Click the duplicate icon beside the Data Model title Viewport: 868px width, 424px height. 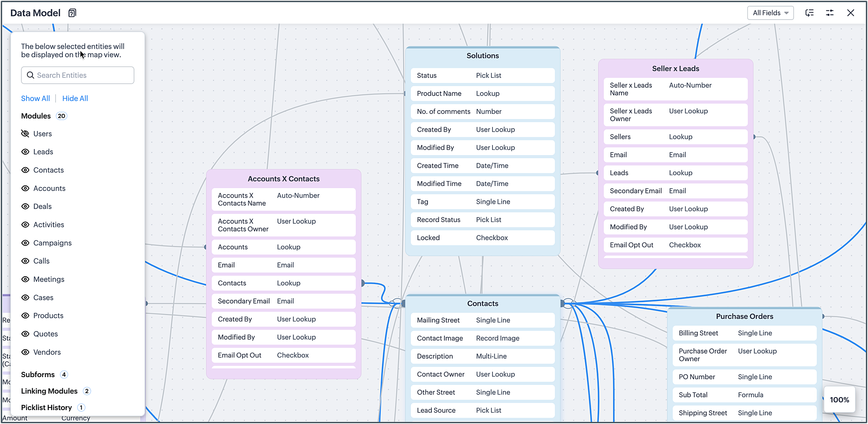click(x=72, y=13)
